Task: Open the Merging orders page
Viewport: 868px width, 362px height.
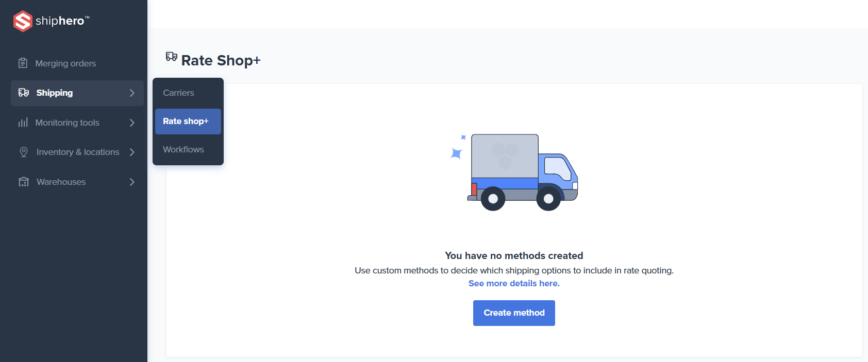Action: point(65,63)
